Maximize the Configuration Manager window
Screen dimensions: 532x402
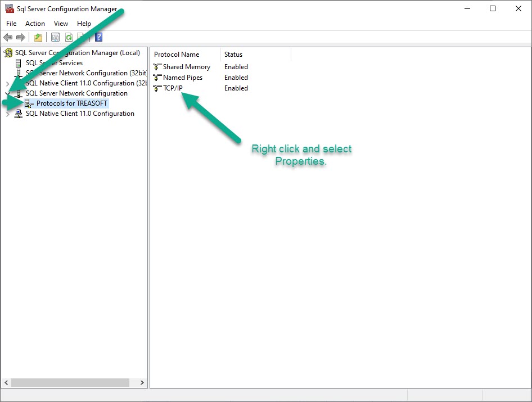(493, 8)
